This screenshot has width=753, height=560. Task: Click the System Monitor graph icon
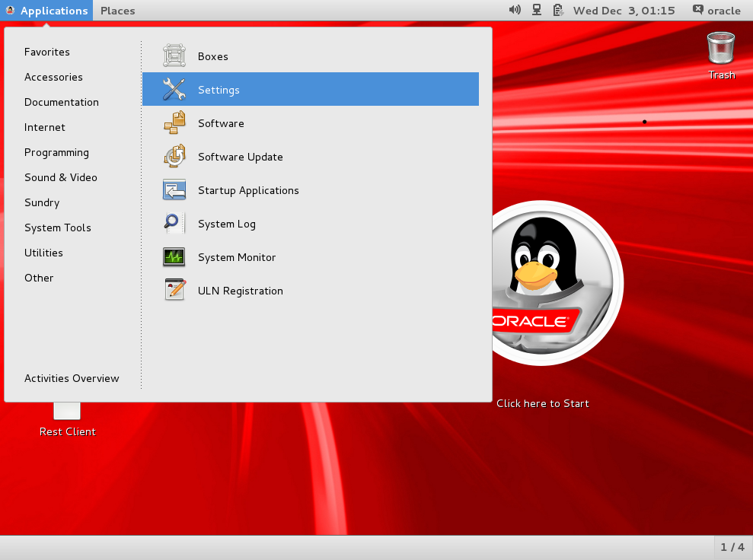pos(174,257)
